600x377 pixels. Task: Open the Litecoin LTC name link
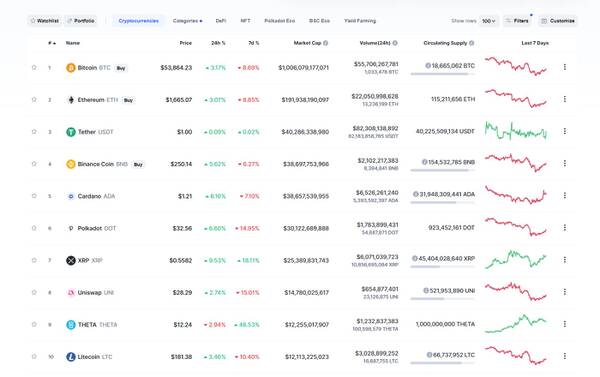click(95, 357)
